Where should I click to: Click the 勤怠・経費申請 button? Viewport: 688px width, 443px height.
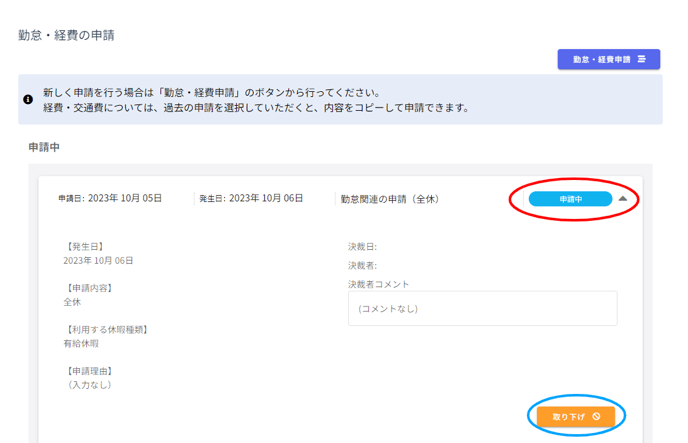(x=608, y=60)
